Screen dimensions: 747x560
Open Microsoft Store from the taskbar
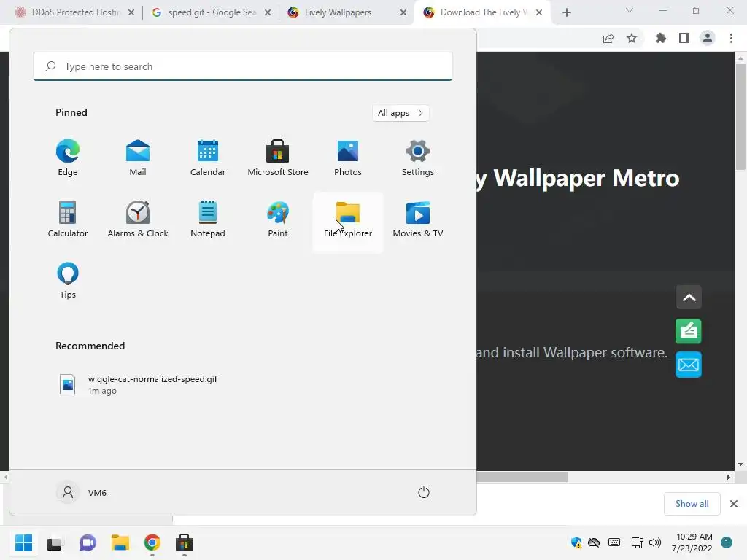184,542
